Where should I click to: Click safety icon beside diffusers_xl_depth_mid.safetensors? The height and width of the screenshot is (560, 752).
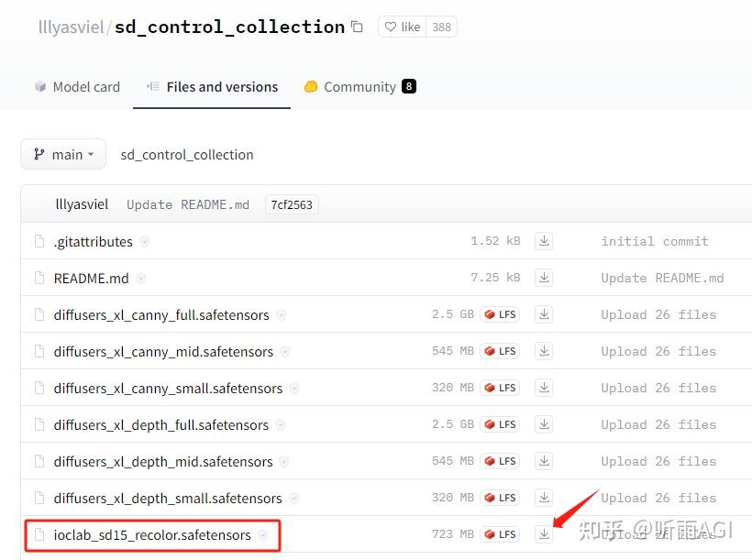point(284,462)
